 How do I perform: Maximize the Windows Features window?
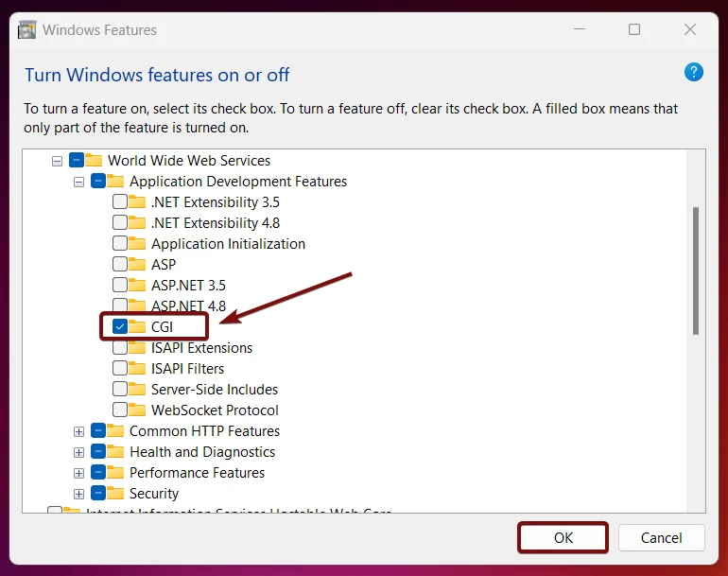point(634,29)
